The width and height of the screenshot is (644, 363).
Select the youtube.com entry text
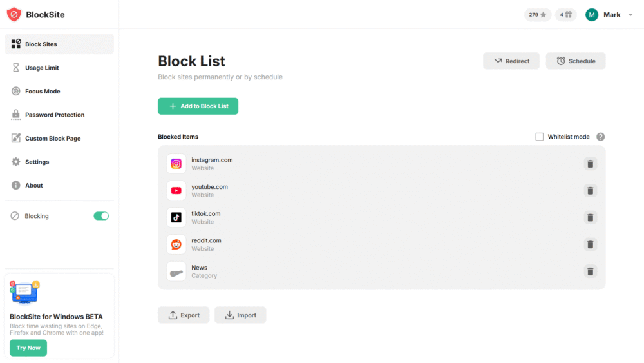(209, 186)
